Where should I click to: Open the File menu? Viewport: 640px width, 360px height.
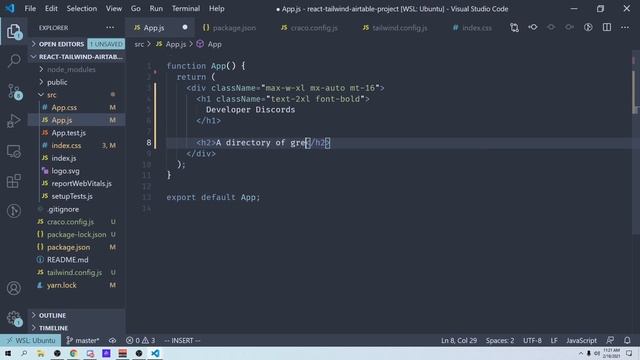30,9
